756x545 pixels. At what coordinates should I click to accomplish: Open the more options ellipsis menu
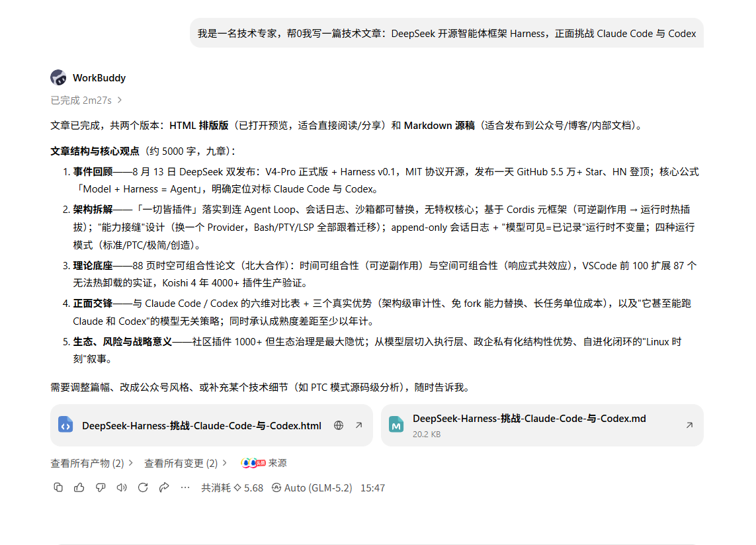point(185,487)
